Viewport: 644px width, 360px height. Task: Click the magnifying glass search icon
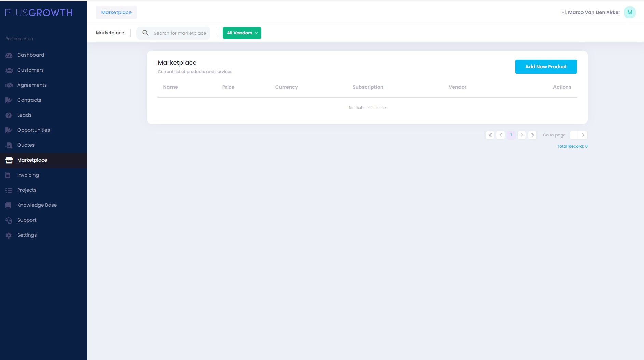tap(145, 33)
